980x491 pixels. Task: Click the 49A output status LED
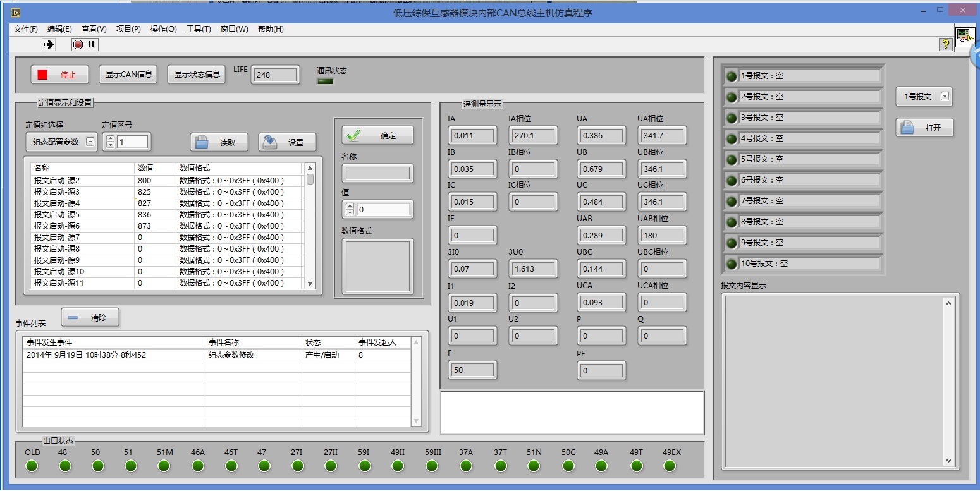pyautogui.click(x=601, y=466)
